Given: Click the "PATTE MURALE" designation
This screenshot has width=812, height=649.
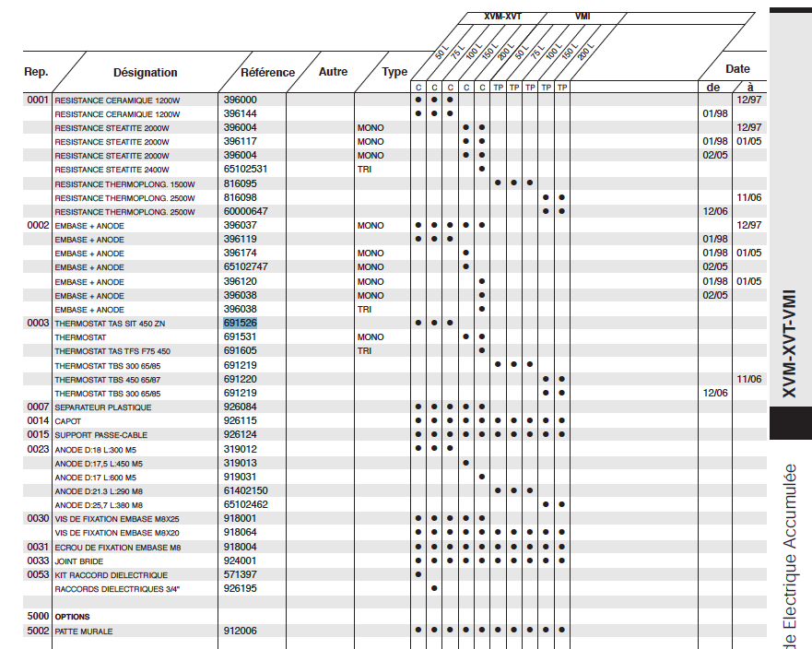Looking at the screenshot, I should click(83, 631).
